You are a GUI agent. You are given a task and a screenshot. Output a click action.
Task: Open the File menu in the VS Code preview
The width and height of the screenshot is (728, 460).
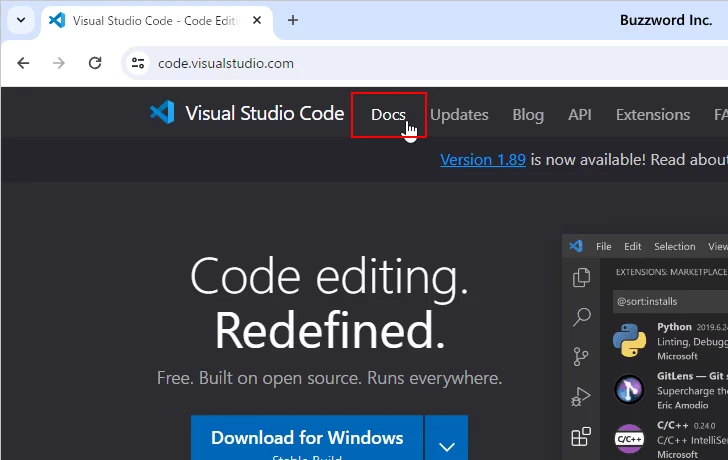604,246
